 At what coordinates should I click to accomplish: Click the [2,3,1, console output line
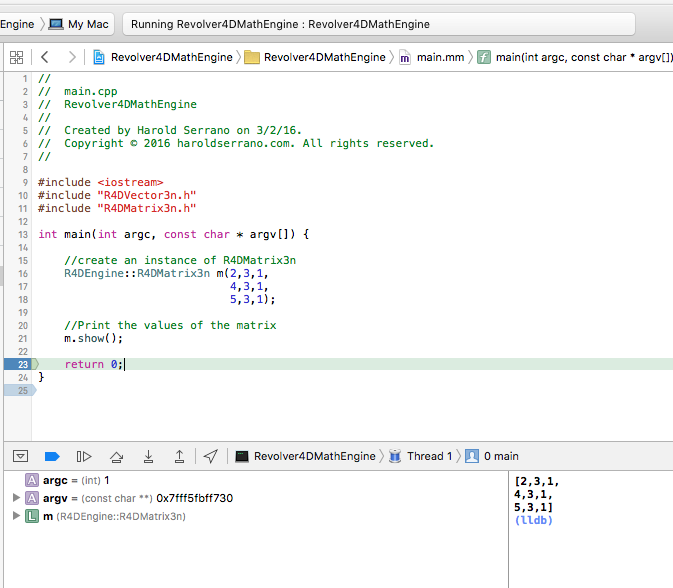[x=537, y=482]
